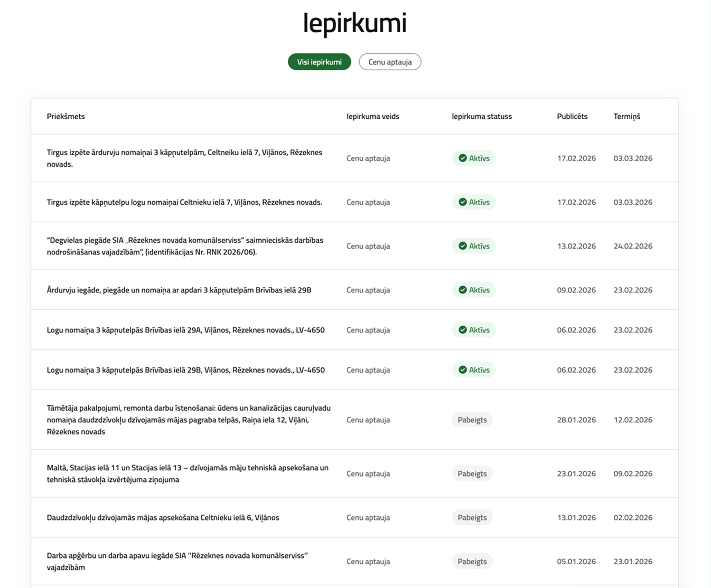
Task: Open Tirgus izpēte ārdurvju nomaiņai procurement
Action: point(184,158)
